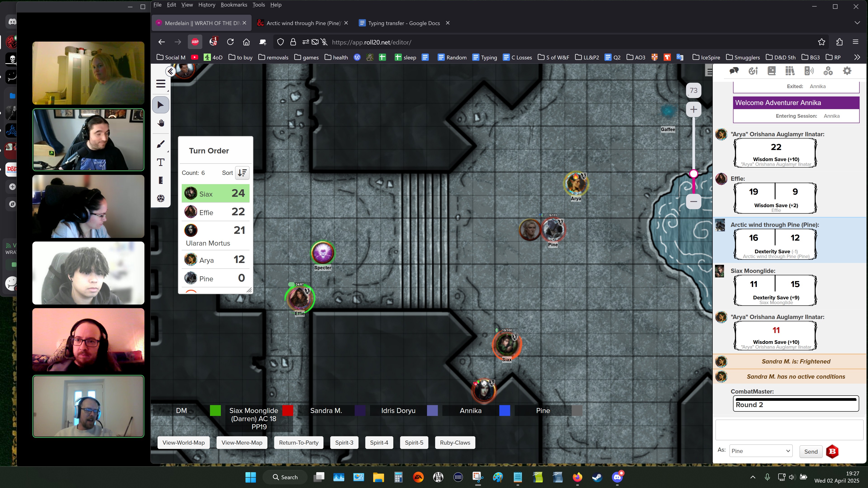Collapse the toolbar with double-chevron button

coord(170,71)
